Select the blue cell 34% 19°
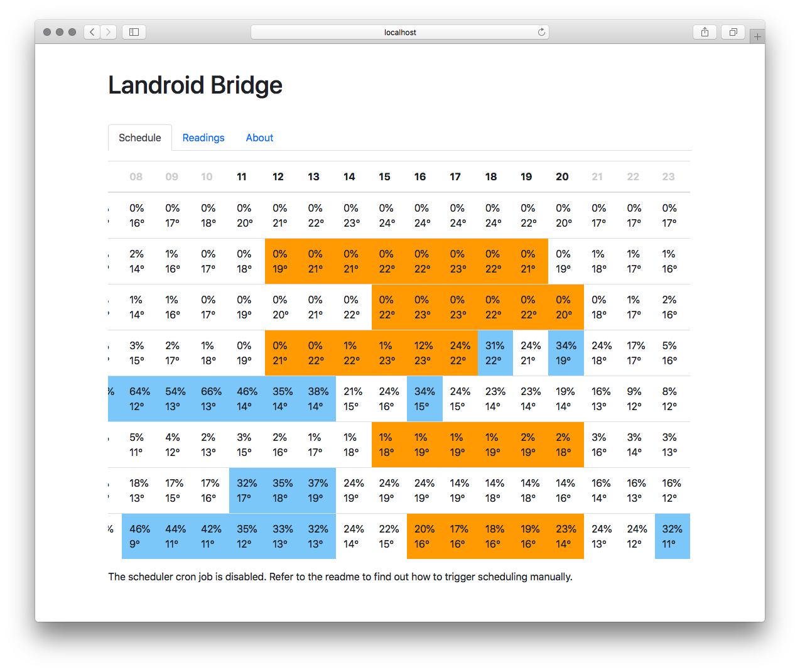This screenshot has width=800, height=672. pyautogui.click(x=566, y=353)
